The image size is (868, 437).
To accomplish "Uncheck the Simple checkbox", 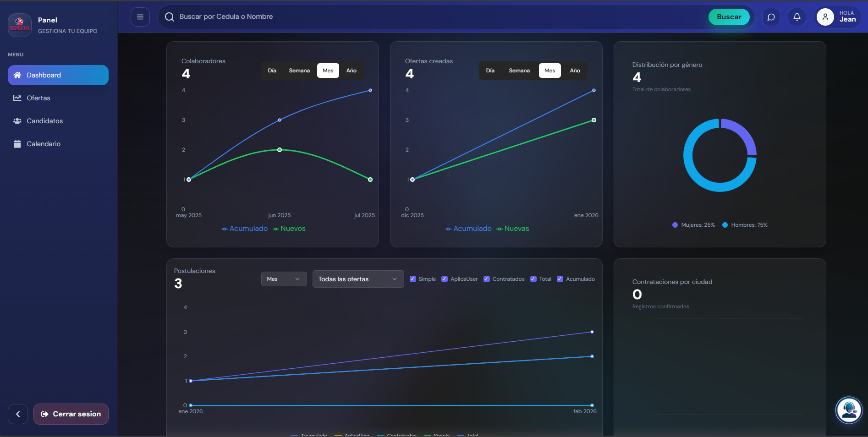I will click(413, 279).
